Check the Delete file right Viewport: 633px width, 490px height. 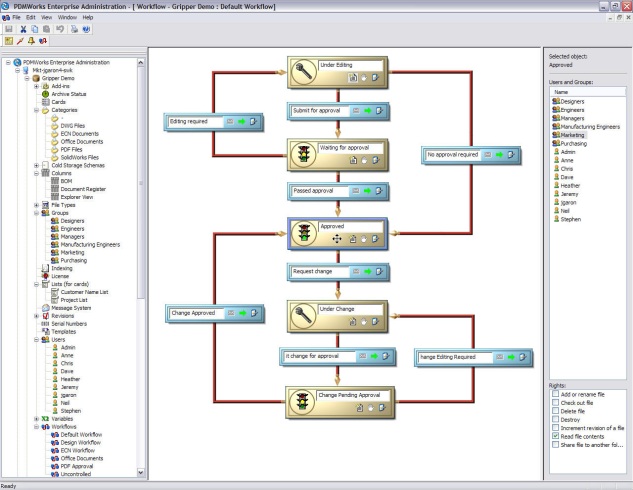[x=555, y=411]
